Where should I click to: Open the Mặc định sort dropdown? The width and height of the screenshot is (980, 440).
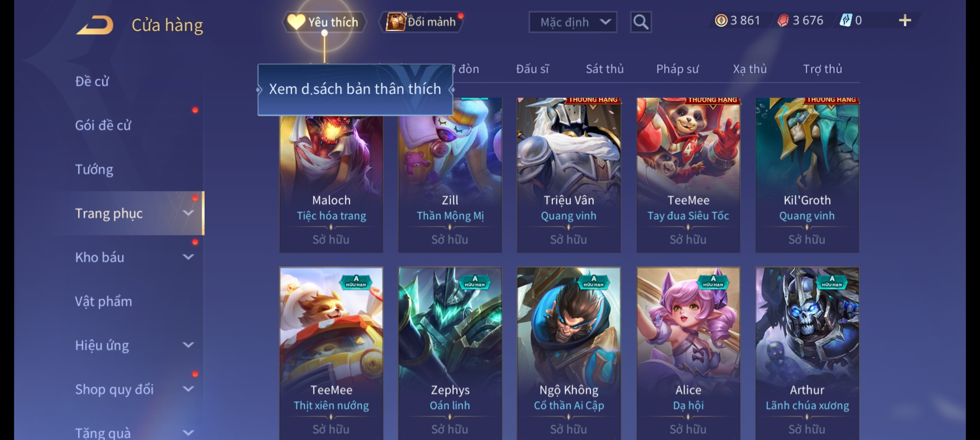pos(573,22)
